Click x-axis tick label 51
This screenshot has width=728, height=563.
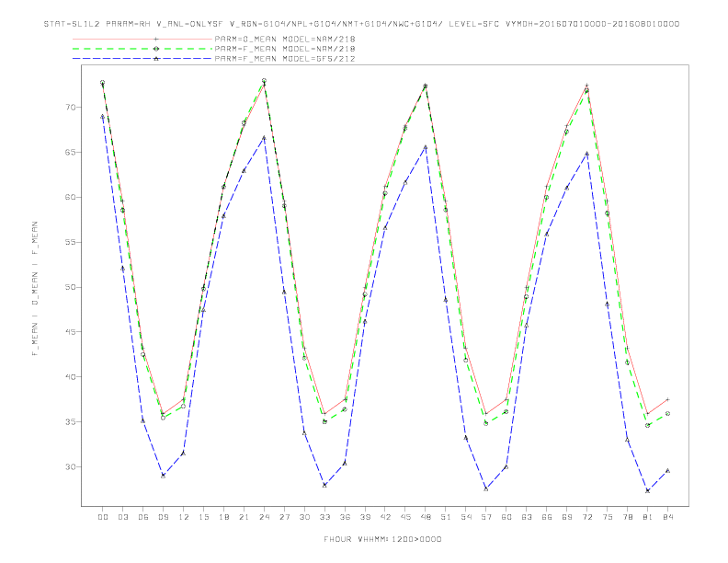click(446, 517)
